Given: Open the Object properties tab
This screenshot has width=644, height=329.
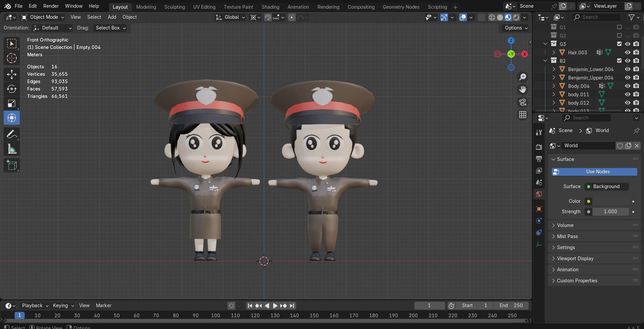Looking at the screenshot, I should click(x=539, y=209).
